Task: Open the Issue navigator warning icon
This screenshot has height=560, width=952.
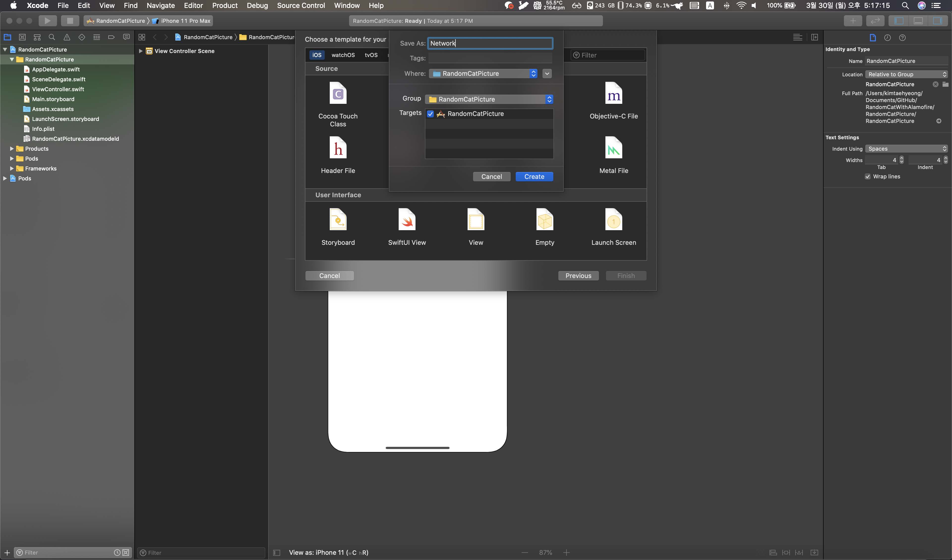Action: [x=67, y=37]
